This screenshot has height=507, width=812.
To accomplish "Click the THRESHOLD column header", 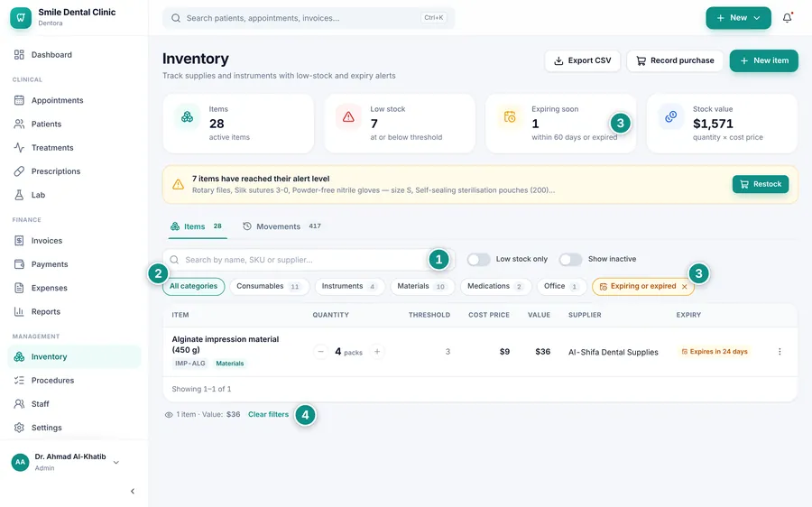I will [x=429, y=315].
